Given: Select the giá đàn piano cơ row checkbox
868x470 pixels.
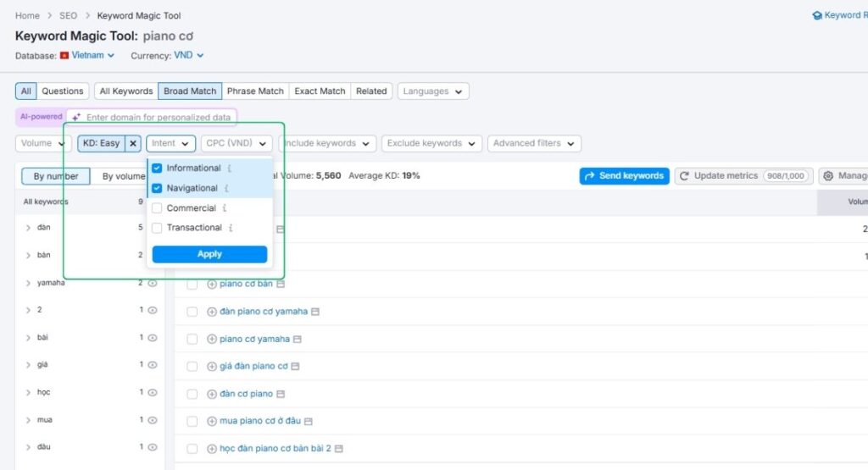Looking at the screenshot, I should [192, 367].
